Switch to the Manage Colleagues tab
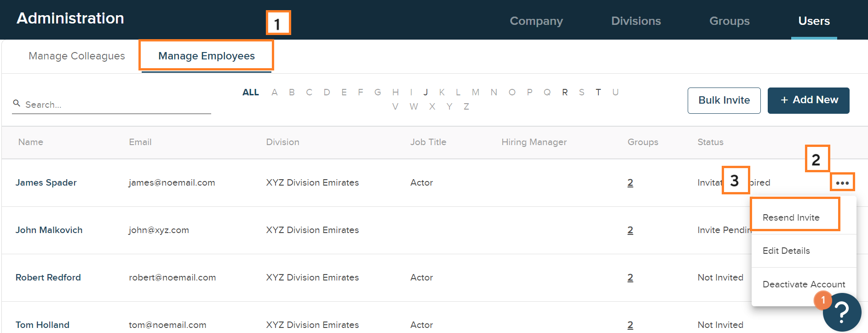Viewport: 868px width, 333px height. tap(77, 56)
